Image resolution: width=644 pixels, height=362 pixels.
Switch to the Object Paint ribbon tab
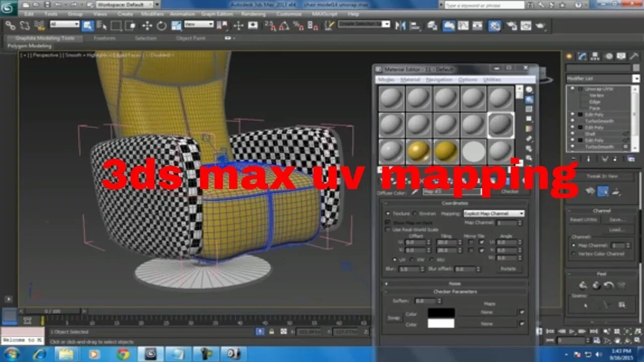(x=191, y=38)
